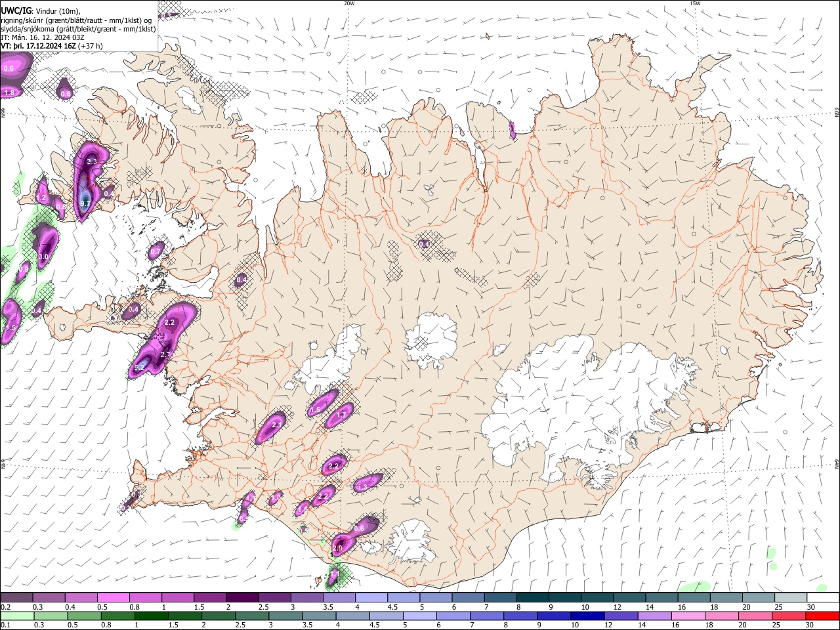Image resolution: width=840 pixels, height=630 pixels.
Task: Click the '(+37 h)' forecast offset text
Action: point(91,46)
